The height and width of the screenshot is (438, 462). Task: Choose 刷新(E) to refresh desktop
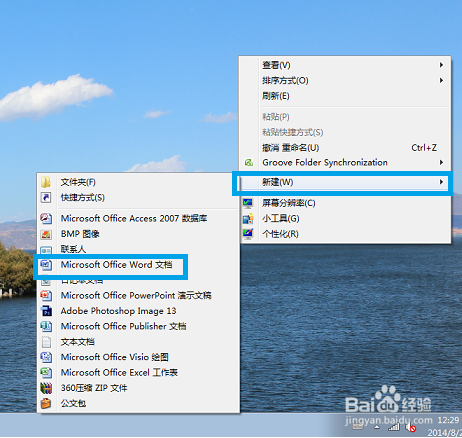(345, 96)
